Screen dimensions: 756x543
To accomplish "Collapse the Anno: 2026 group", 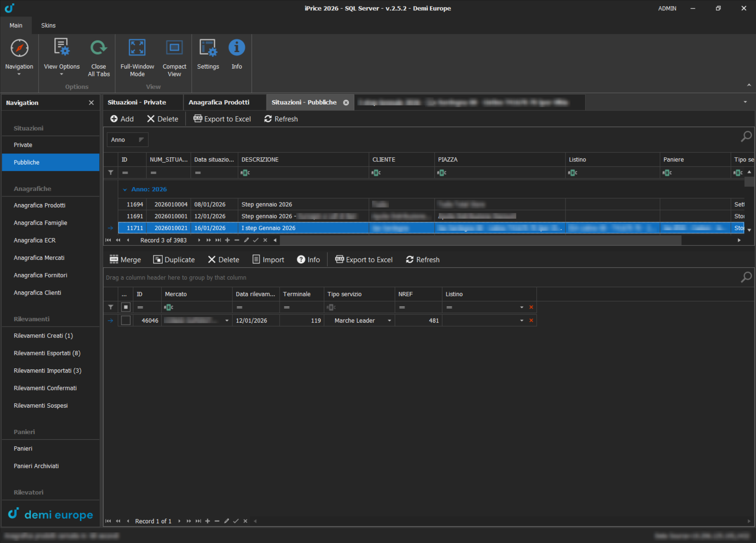I will 125,189.
